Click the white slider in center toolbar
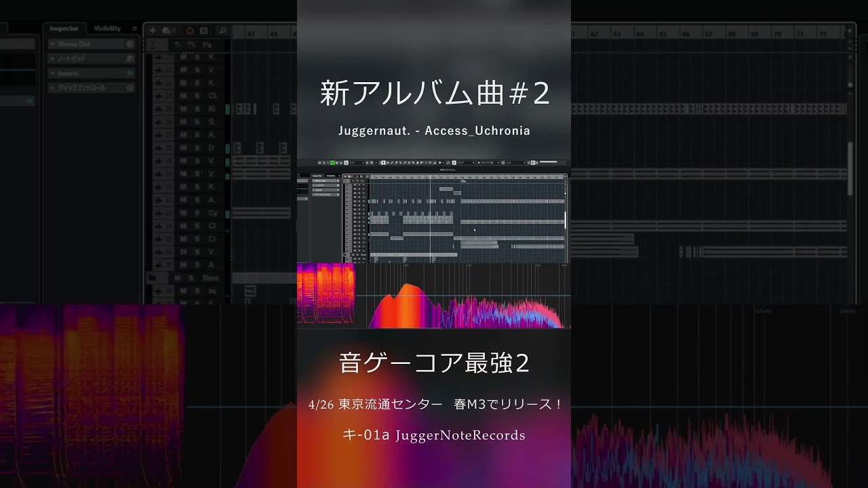The image size is (868, 488). tap(549, 161)
